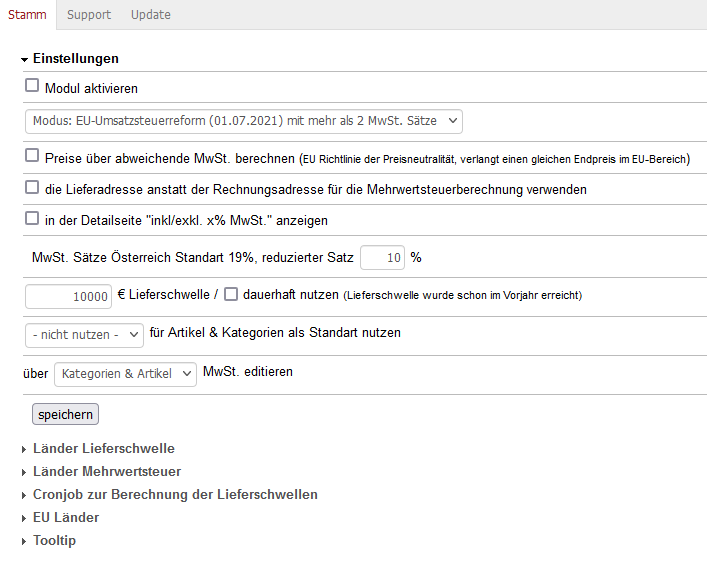Select the Stamm tab

pos(27,14)
